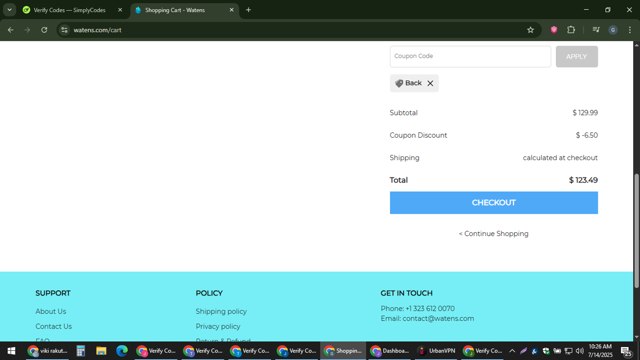Click the coupon discount value $ -6.50
This screenshot has width=640, height=360.
[587, 135]
